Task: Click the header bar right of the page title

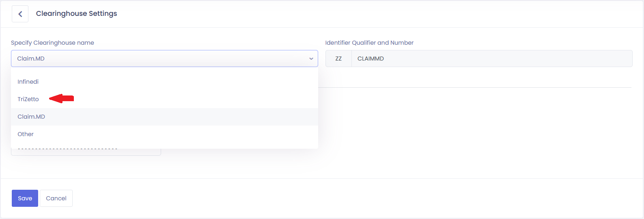Action: (377, 14)
